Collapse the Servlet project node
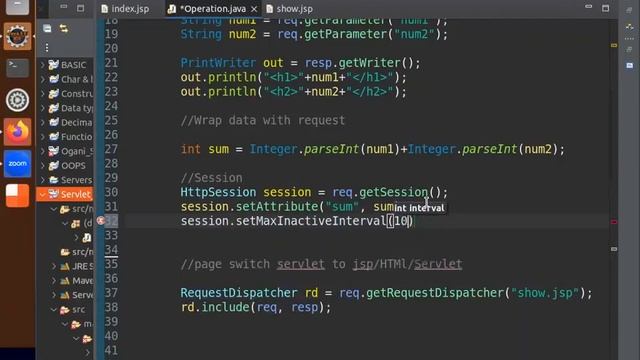The height and width of the screenshot is (360, 640). (x=42, y=194)
